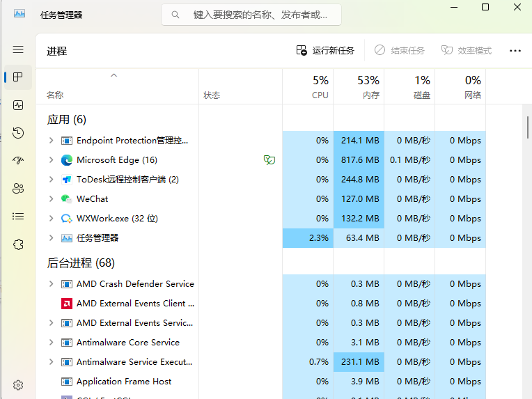The height and width of the screenshot is (399, 532).
Task: Click the Endpoint Protection row icon
Action: coord(67,141)
